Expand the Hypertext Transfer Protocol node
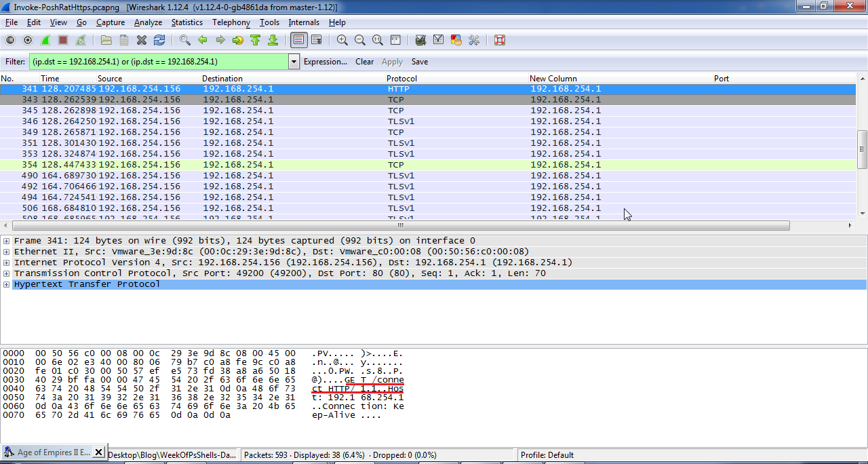 point(7,284)
